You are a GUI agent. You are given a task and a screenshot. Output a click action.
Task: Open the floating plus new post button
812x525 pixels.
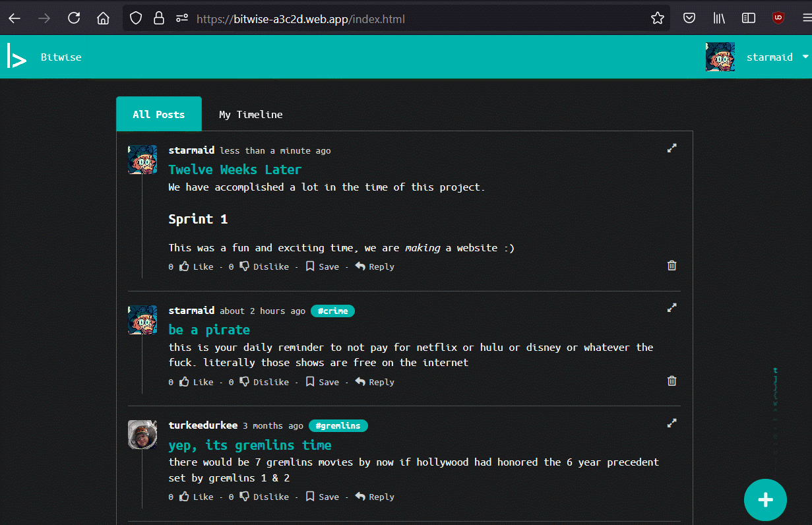click(x=765, y=500)
